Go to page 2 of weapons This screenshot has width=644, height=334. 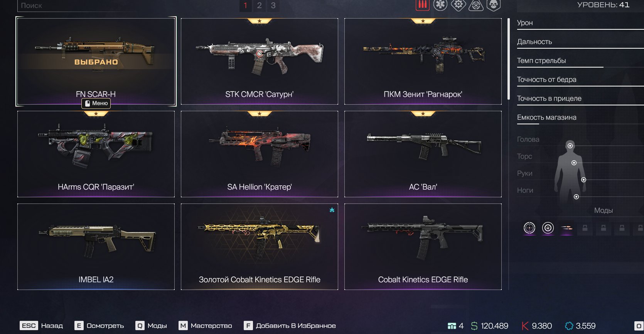pyautogui.click(x=259, y=5)
